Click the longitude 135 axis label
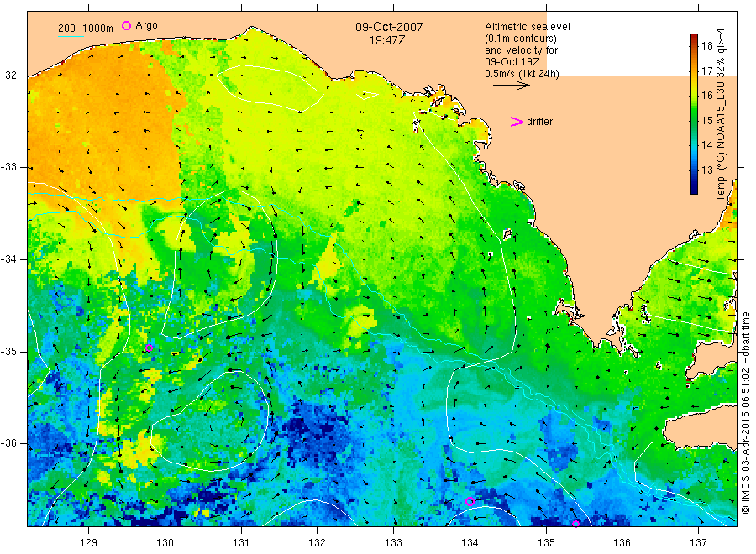The height and width of the screenshot is (554, 756). click(546, 543)
